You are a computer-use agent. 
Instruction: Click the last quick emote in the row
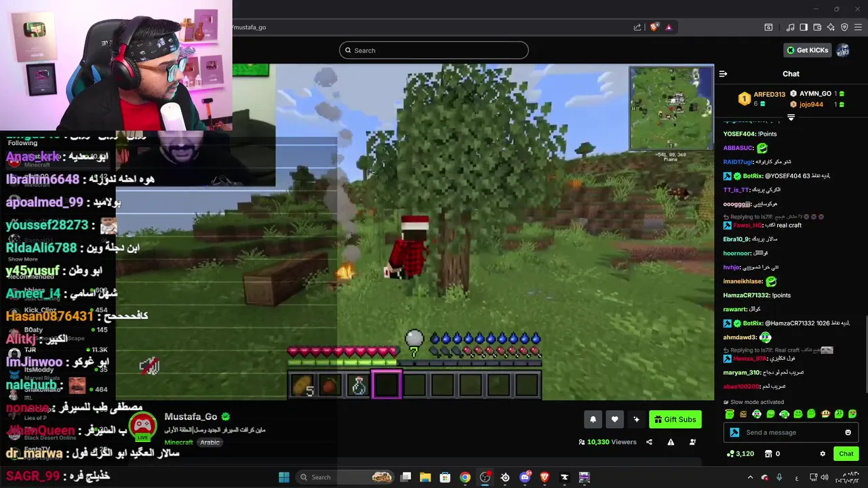point(852,414)
